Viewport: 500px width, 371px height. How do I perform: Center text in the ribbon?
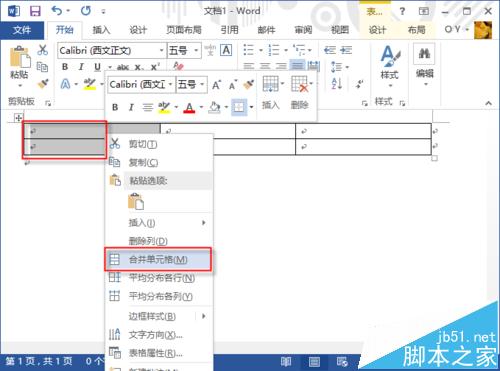point(265,66)
